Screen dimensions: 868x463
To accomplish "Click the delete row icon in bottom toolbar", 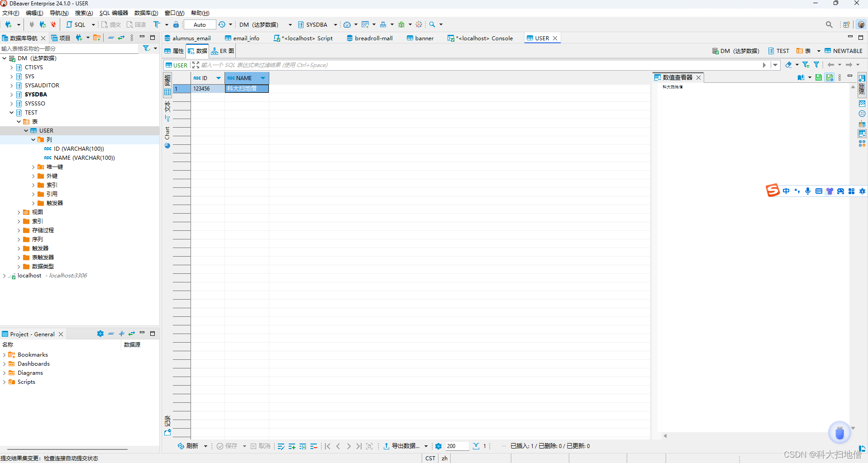I will 314,446.
